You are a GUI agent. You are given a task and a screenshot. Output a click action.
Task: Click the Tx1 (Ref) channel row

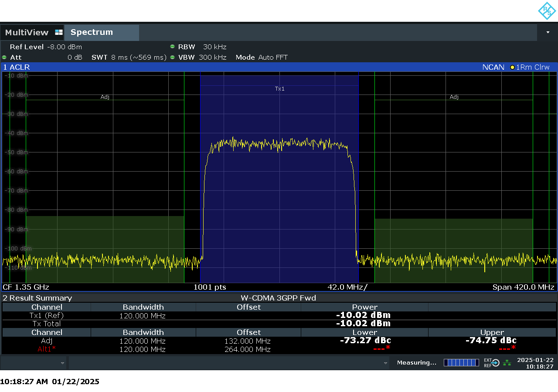(47, 315)
